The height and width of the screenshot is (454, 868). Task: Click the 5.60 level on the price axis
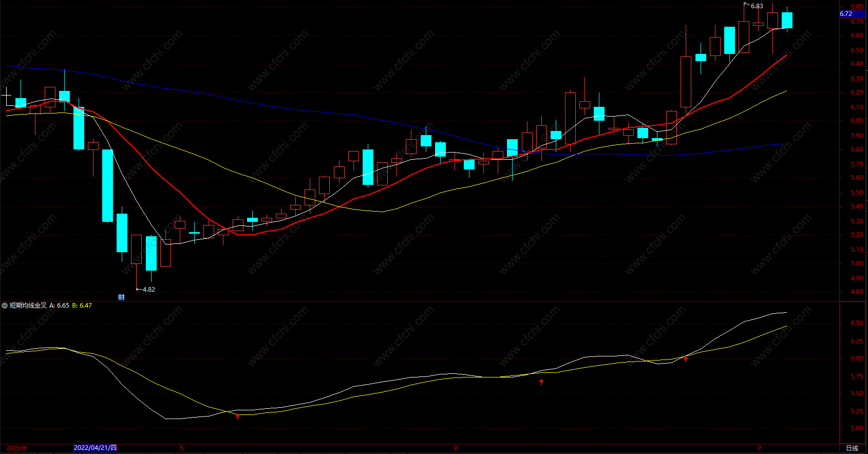pos(857,178)
